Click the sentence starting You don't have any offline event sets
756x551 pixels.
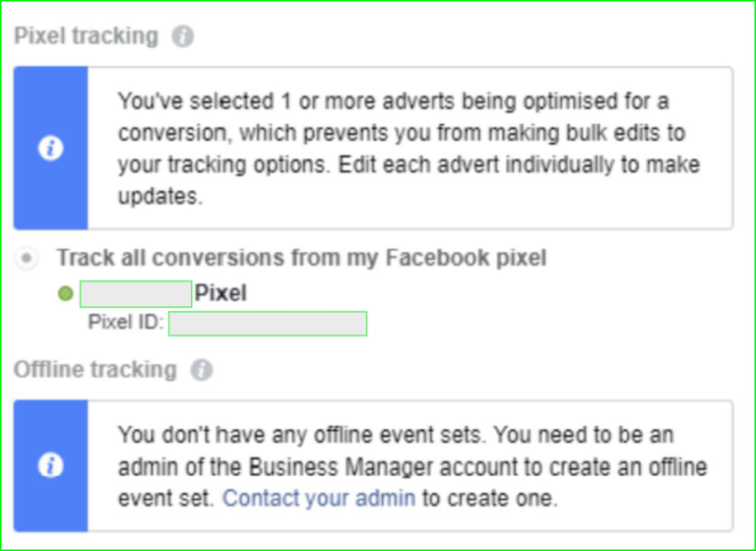tap(412, 466)
